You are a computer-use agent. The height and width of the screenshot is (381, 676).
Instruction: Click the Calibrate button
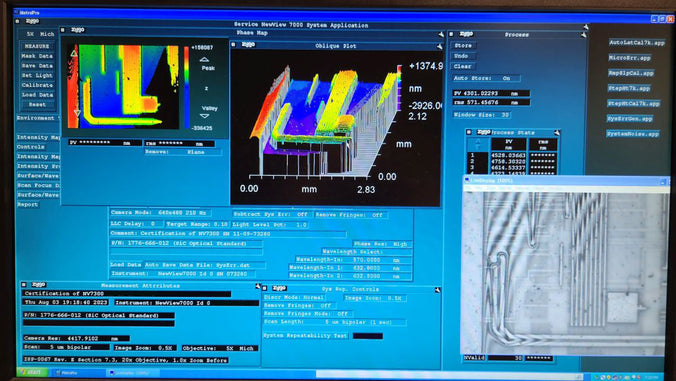(x=38, y=85)
